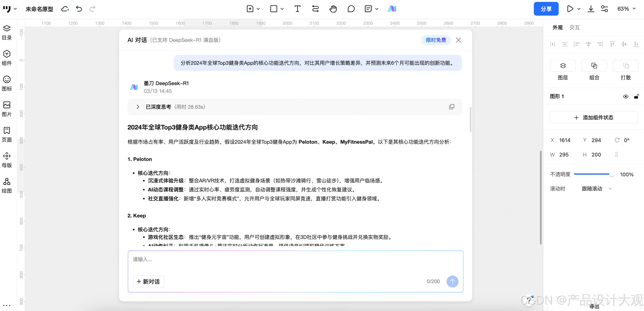Image resolution: width=644 pixels, height=311 pixels.
Task: Open the 63% zoom level dropdown
Action: [x=626, y=9]
